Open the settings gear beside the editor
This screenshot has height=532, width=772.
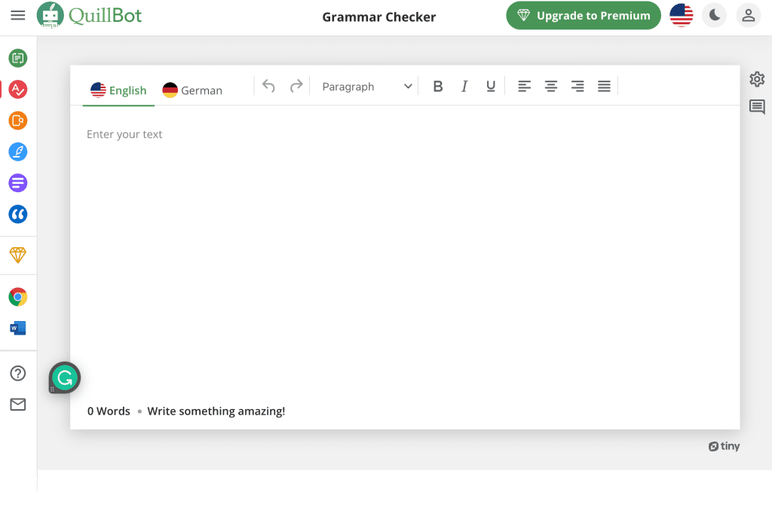[x=756, y=78]
